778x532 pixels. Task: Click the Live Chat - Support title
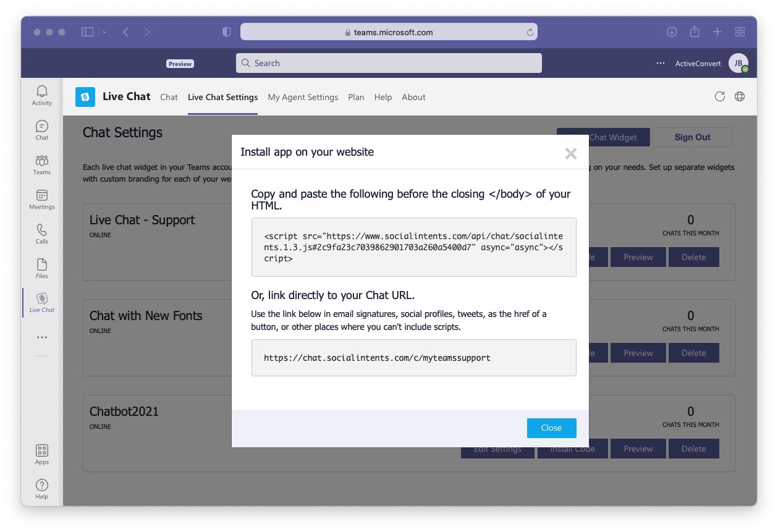pos(142,220)
